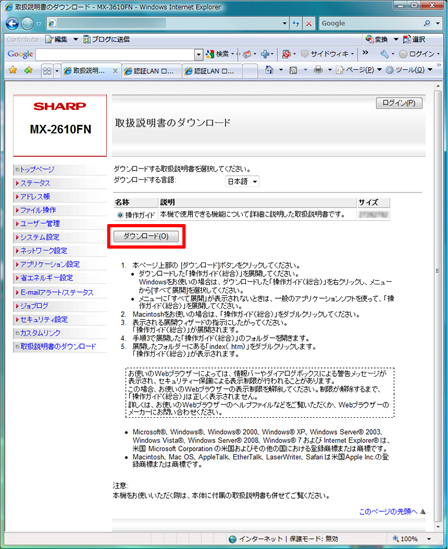Image resolution: width=448 pixels, height=549 pixels.
Task: Click the ログイン(P) button
Action: coord(399,103)
